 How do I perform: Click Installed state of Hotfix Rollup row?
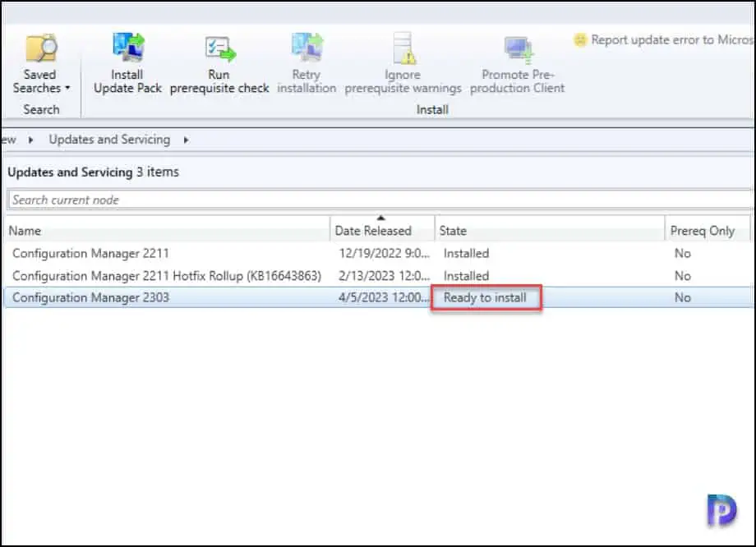pyautogui.click(x=466, y=276)
